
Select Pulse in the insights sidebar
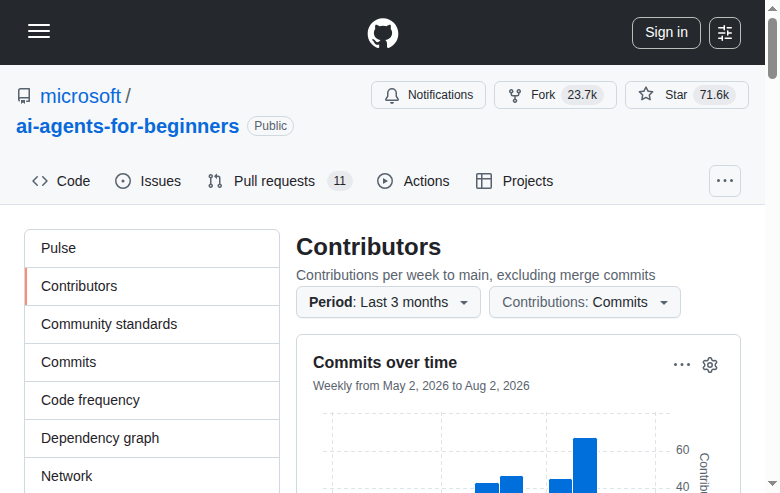152,248
